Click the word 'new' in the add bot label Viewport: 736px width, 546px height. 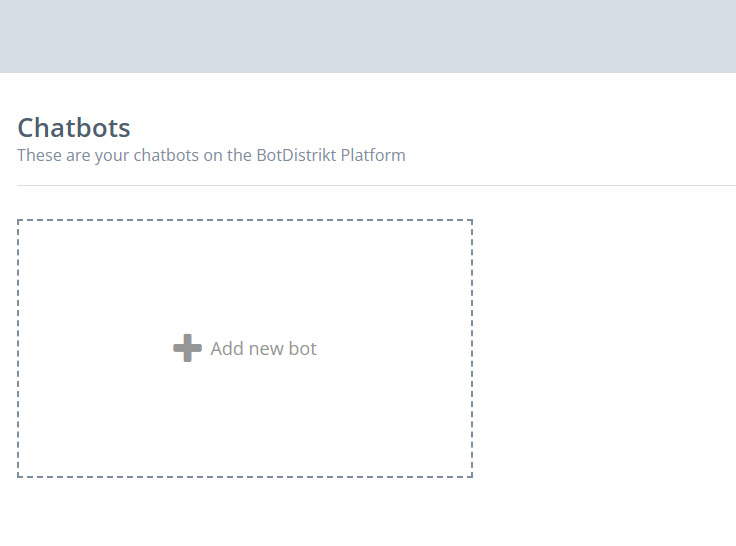pyautogui.click(x=266, y=349)
